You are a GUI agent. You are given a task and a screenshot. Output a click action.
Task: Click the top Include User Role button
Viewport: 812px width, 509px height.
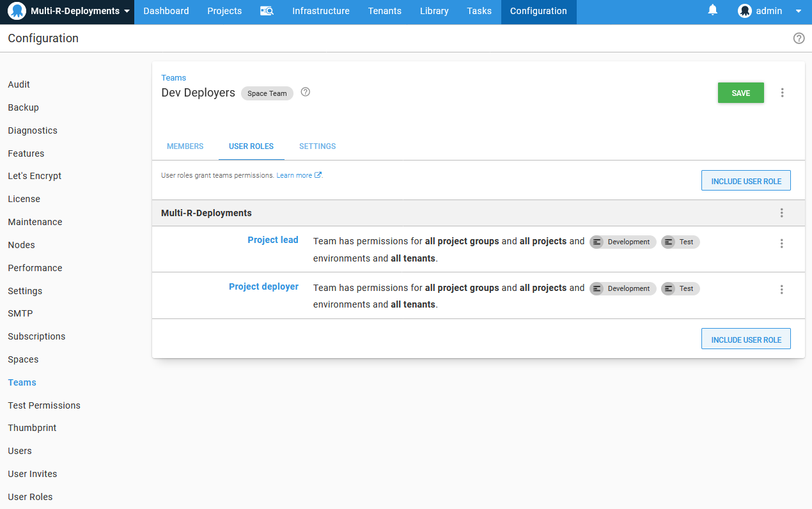(746, 181)
